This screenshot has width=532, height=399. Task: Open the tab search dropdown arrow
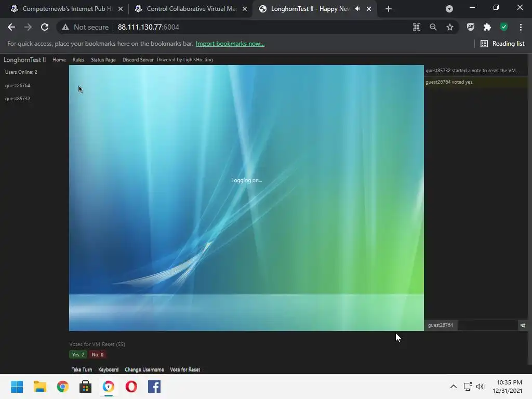pos(449,9)
